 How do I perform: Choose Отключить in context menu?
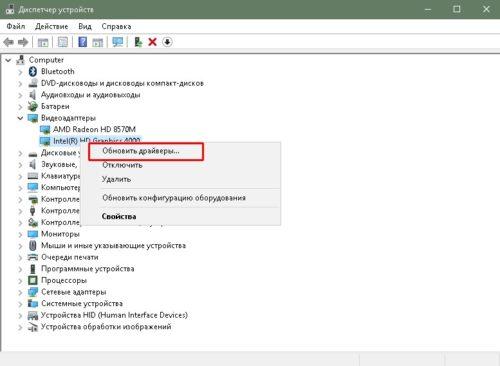122,165
